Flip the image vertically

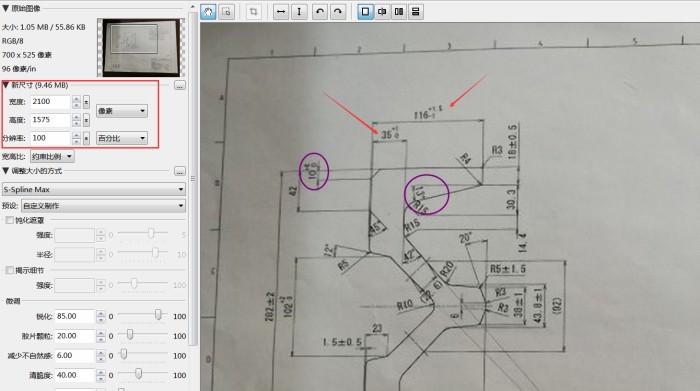[299, 12]
